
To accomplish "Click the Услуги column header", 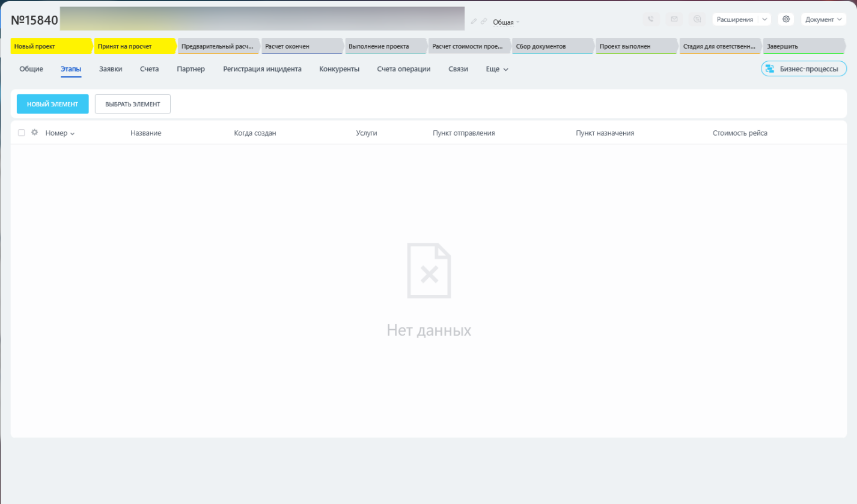I will [367, 133].
